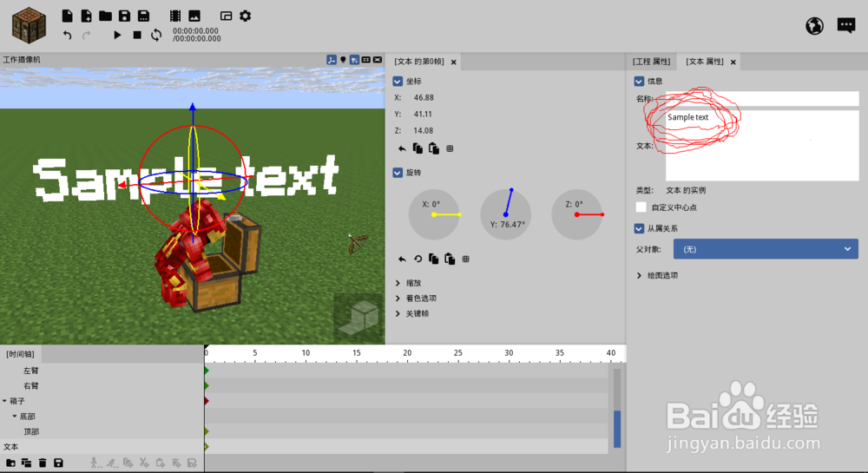Screen dimensions: 868x473
Task: Paste position values icon under coordinates
Action: [434, 148]
